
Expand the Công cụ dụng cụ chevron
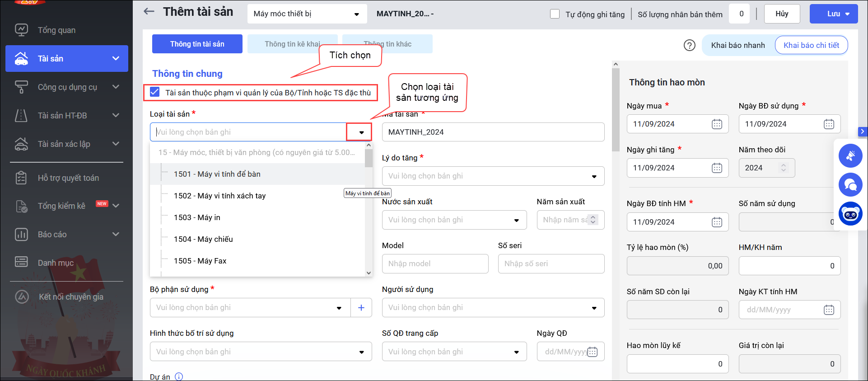pyautogui.click(x=116, y=87)
